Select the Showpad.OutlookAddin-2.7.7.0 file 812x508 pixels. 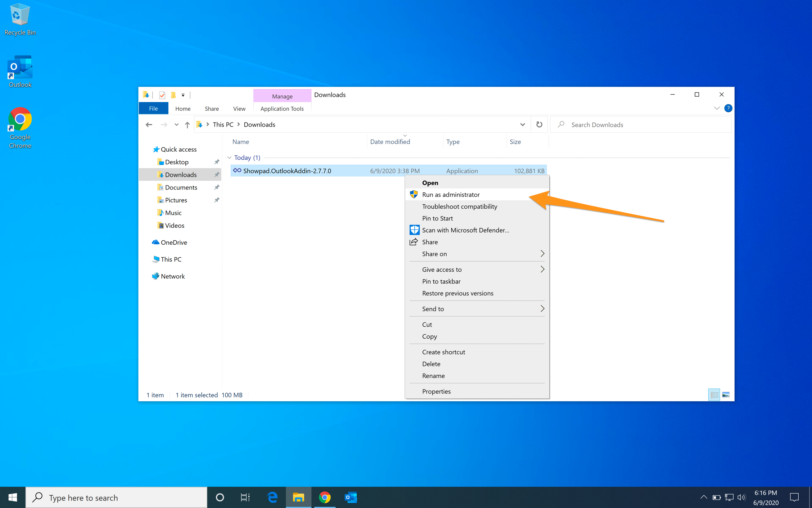coord(388,171)
